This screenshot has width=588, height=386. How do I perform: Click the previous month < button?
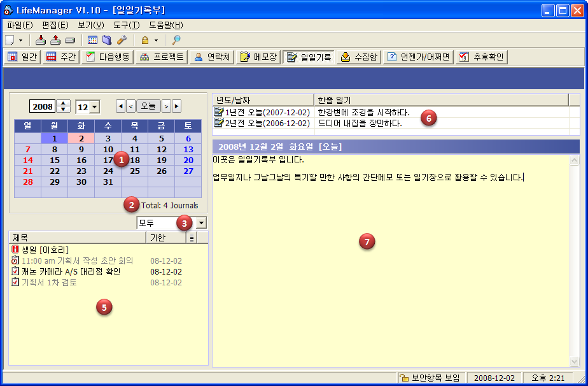point(131,106)
